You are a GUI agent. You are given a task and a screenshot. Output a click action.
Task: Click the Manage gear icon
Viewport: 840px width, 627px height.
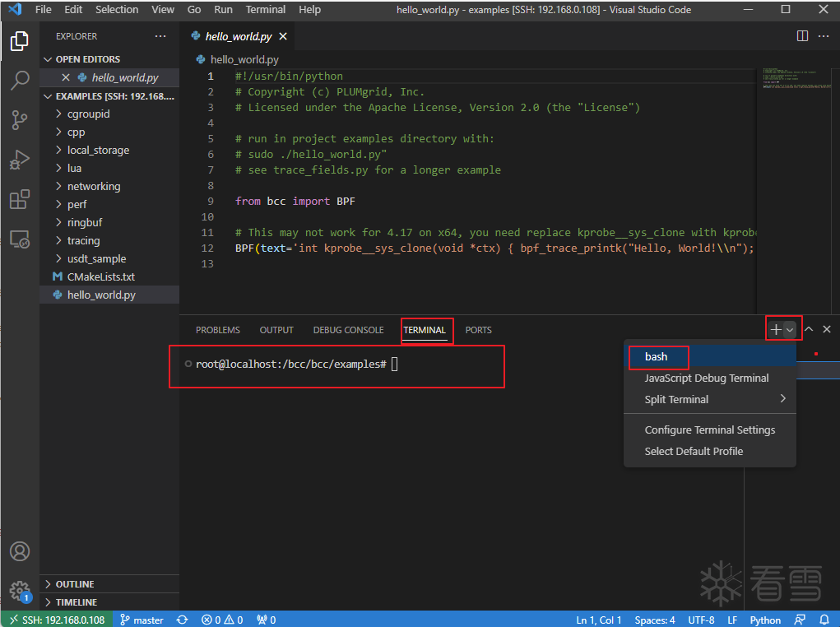coord(20,590)
